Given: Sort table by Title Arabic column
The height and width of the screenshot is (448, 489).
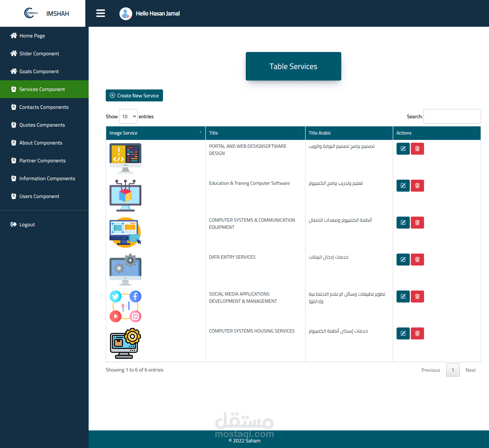Looking at the screenshot, I should click(x=349, y=133).
